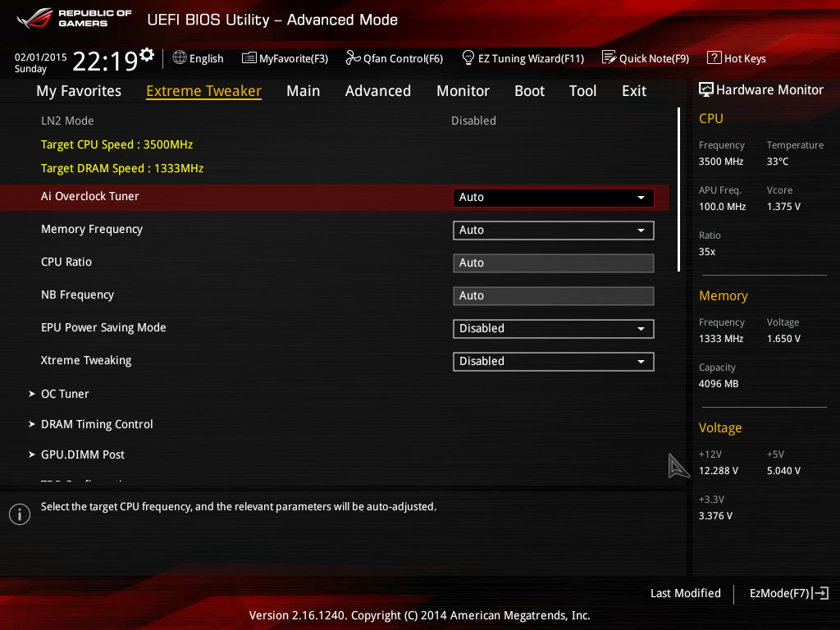840x630 pixels.
Task: Open the Xtreme Tweaking dropdown
Action: (x=554, y=362)
